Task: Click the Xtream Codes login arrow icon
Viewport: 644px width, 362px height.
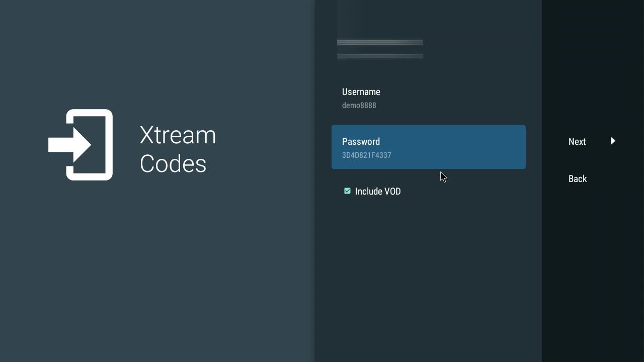Action: (x=80, y=145)
